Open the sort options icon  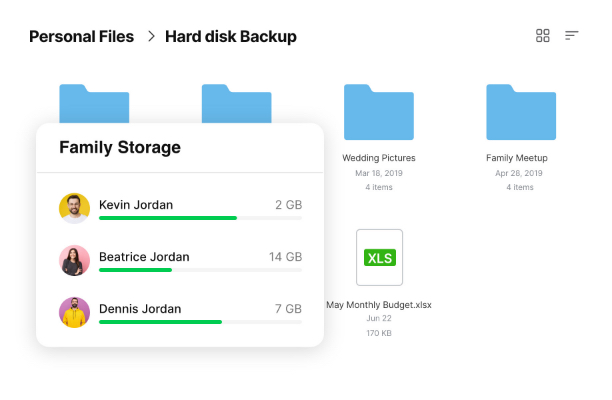point(571,36)
